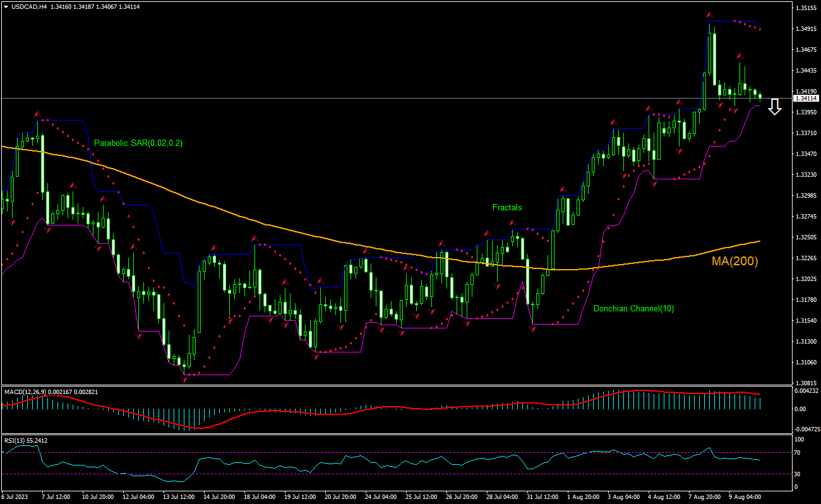Click the white down arrow near current price
This screenshot has height=504, width=821.
click(x=775, y=108)
